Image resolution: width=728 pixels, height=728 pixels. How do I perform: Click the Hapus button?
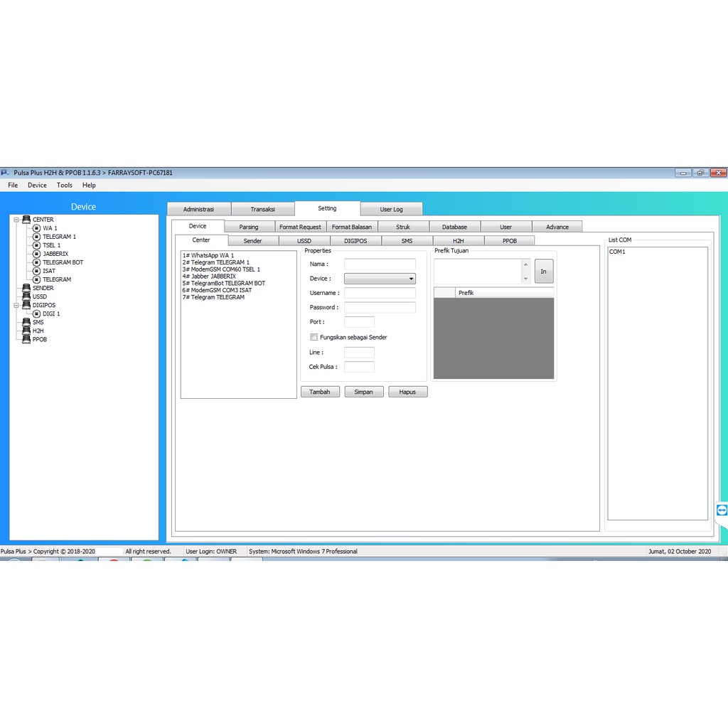(x=407, y=392)
